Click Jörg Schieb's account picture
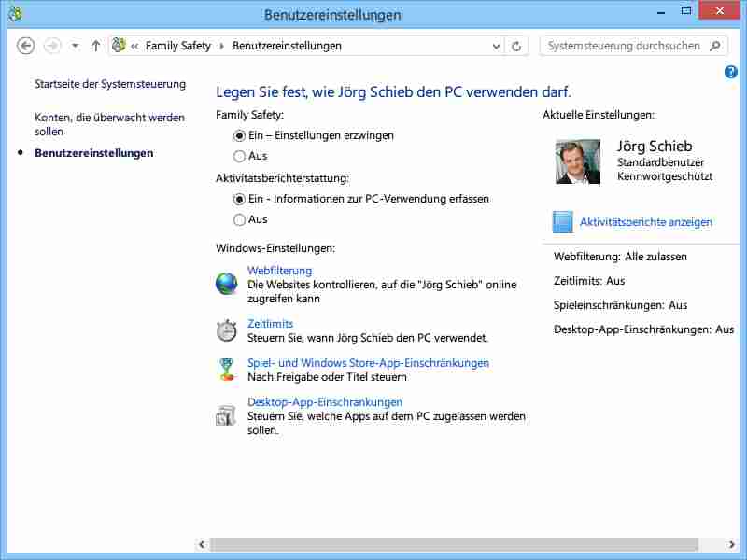This screenshot has height=560, width=747. pyautogui.click(x=578, y=161)
